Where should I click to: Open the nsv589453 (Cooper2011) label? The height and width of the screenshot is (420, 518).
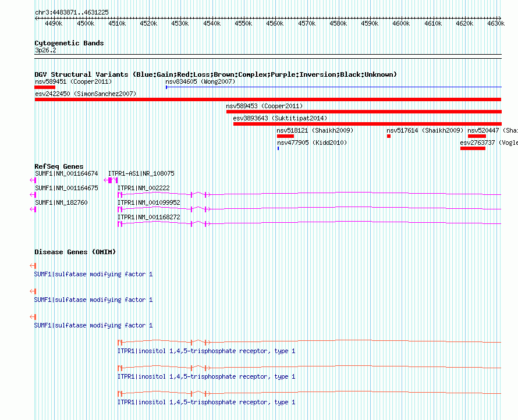[264, 106]
